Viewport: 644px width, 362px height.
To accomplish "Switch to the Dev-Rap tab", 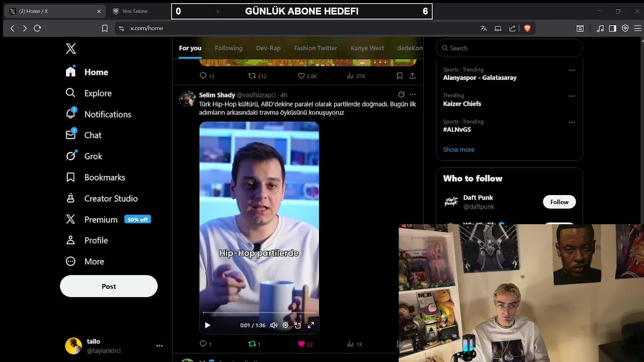I will coord(268,48).
